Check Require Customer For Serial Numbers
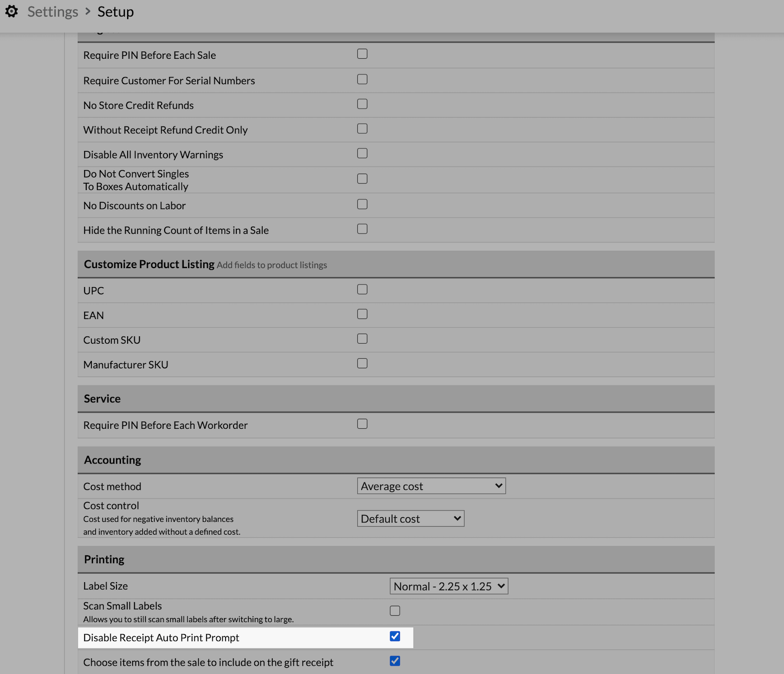This screenshot has width=784, height=674. point(362,79)
